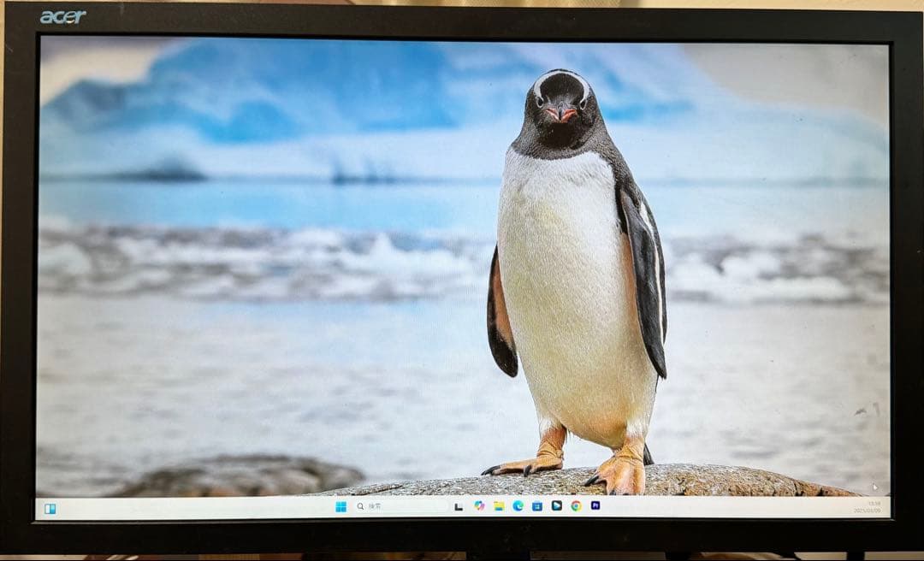The height and width of the screenshot is (561, 924).
Task: Open the Microsoft Store
Action: [x=539, y=506]
